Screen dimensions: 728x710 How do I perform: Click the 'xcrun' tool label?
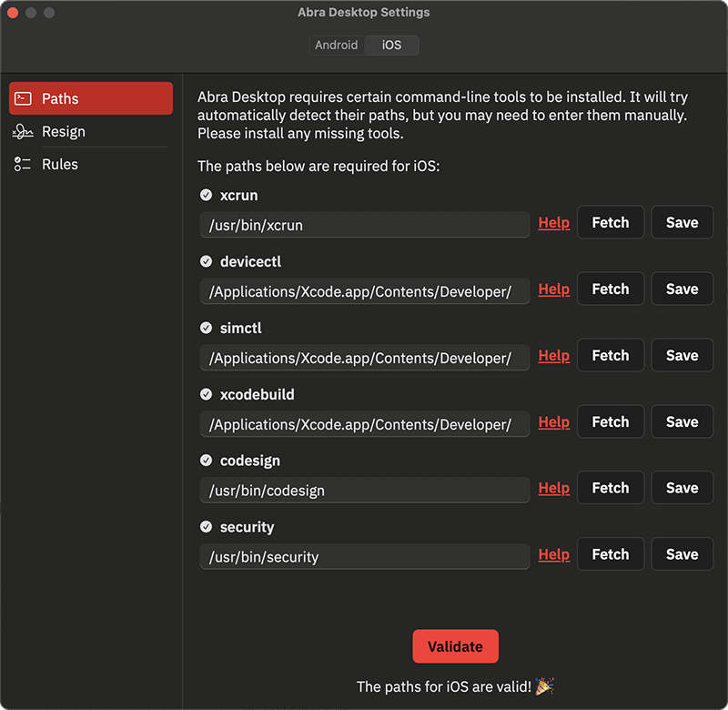[238, 196]
